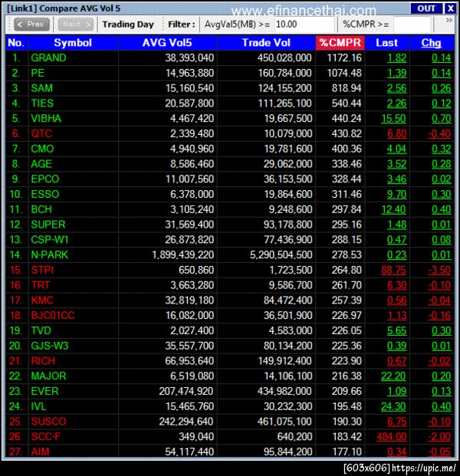Select the ESSO symbol
This screenshot has width=460, height=476.
pos(45,194)
